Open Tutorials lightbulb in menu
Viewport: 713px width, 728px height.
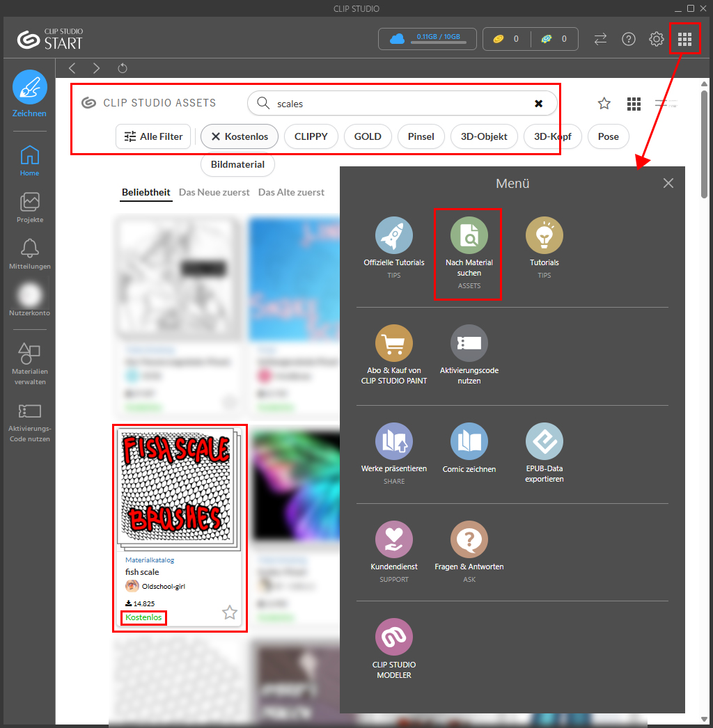[544, 248]
